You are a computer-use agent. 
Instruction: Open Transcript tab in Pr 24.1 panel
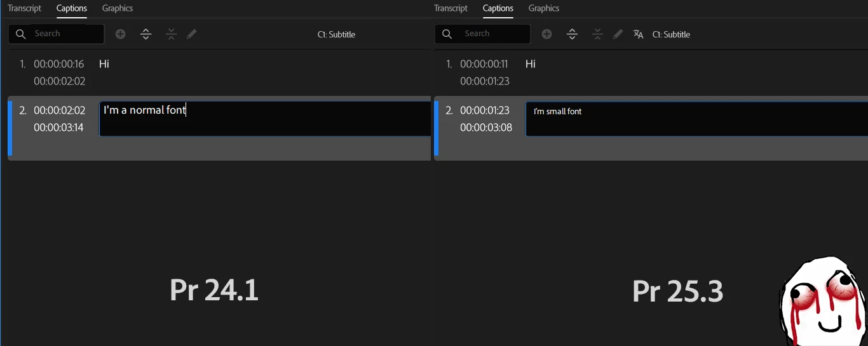[x=24, y=8]
